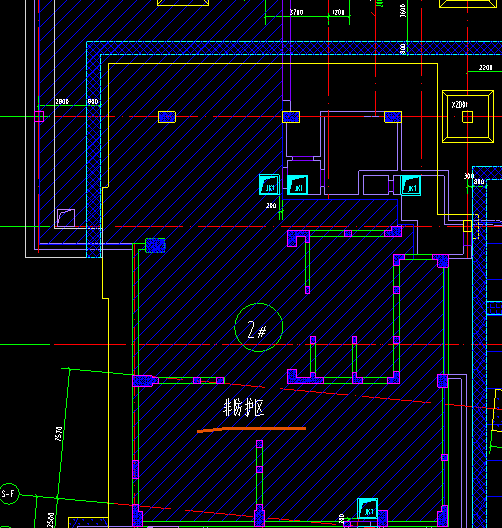Click the 2800 dimension text

click(x=62, y=101)
